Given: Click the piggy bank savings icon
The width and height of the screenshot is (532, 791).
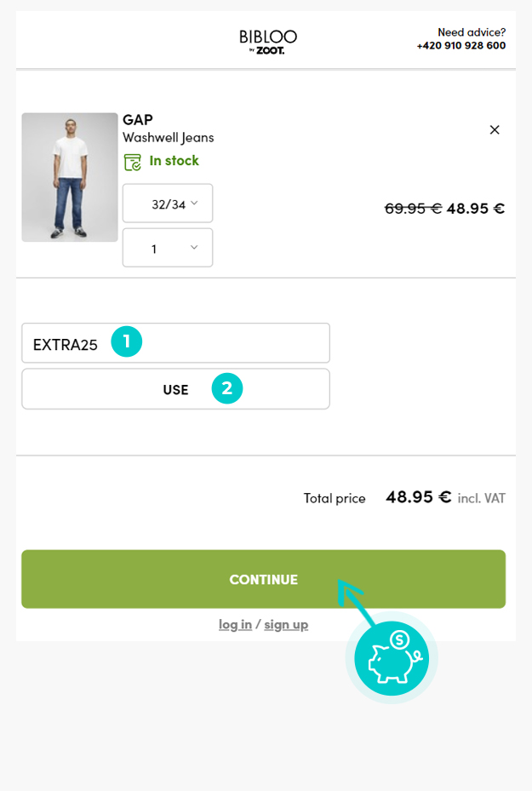Looking at the screenshot, I should coord(392,658).
